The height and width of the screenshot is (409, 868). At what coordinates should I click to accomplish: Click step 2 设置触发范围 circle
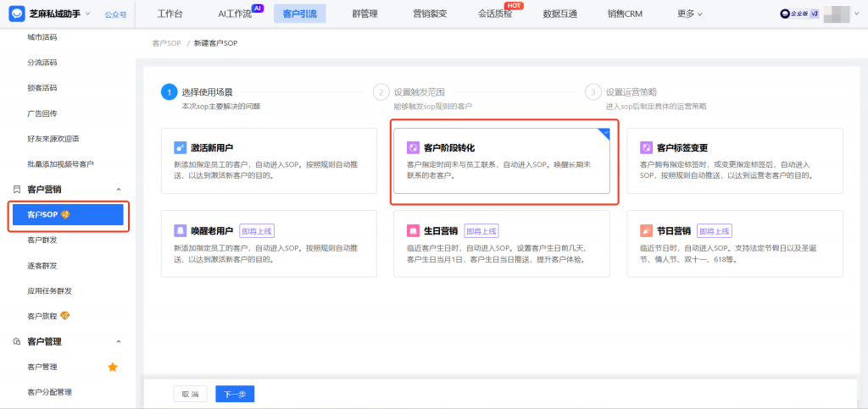click(381, 91)
